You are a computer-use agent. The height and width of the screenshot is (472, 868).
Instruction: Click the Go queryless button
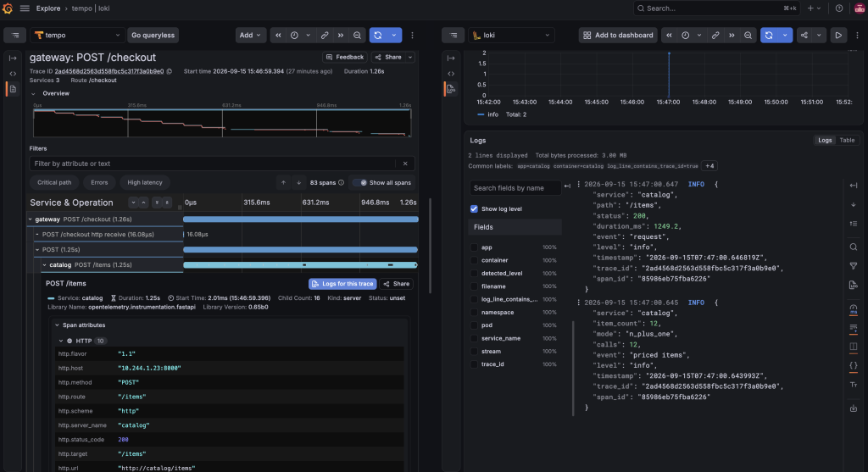pos(153,35)
